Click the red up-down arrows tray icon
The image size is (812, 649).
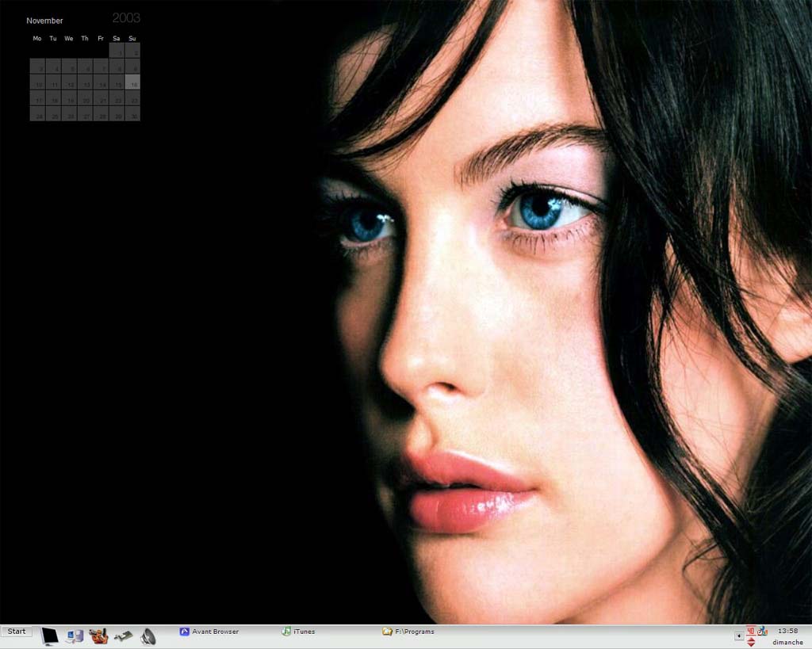click(751, 643)
